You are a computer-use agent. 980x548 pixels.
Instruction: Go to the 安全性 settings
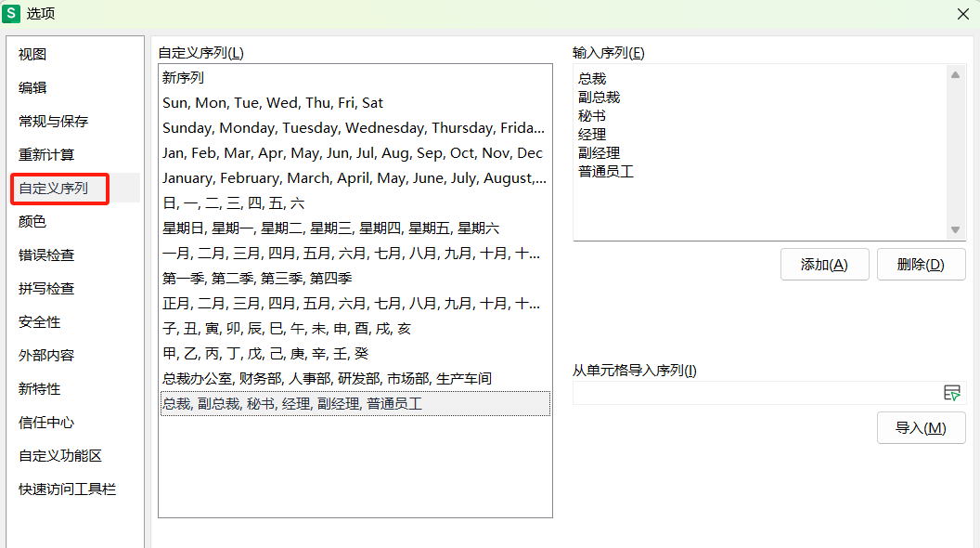[40, 322]
